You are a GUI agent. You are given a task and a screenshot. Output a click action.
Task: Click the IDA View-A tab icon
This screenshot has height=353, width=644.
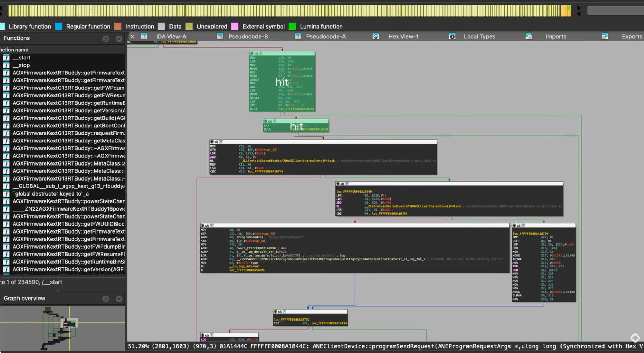point(144,36)
